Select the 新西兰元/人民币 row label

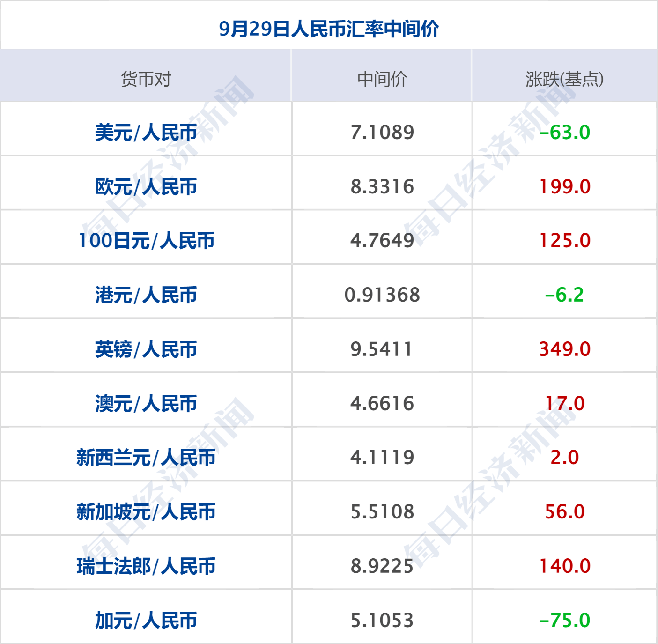[x=147, y=457]
